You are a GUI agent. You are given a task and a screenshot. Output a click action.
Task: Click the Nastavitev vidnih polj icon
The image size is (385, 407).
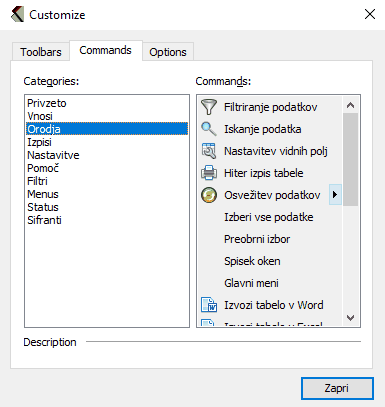click(209, 151)
